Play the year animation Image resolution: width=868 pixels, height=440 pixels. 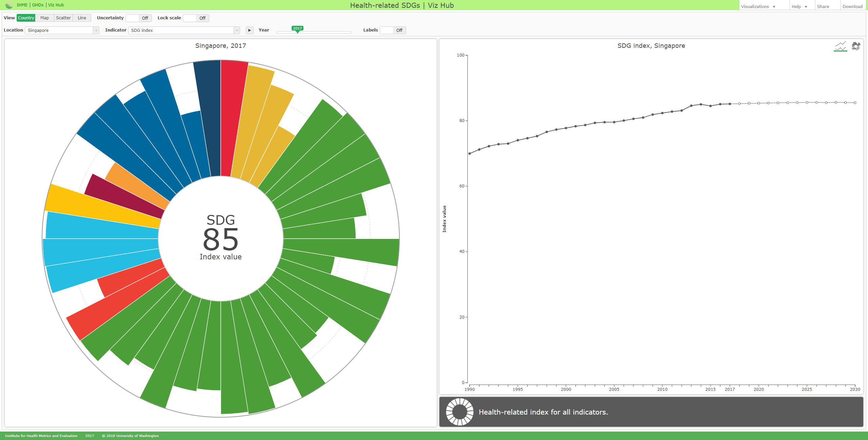click(250, 30)
